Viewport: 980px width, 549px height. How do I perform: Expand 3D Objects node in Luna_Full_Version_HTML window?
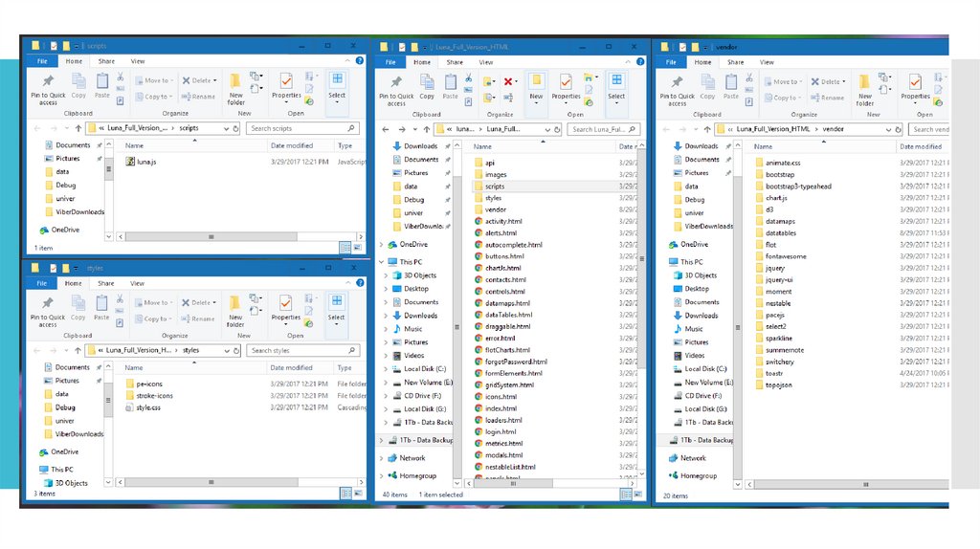387,275
